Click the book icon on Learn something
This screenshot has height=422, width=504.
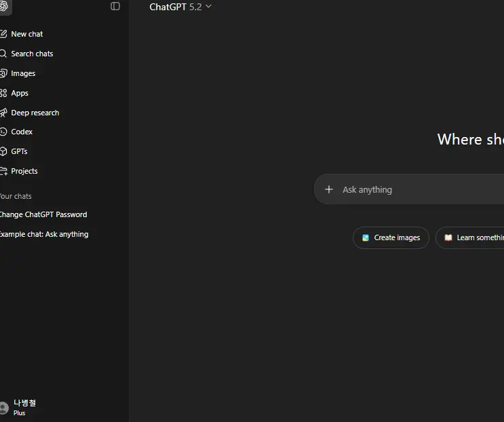(448, 237)
